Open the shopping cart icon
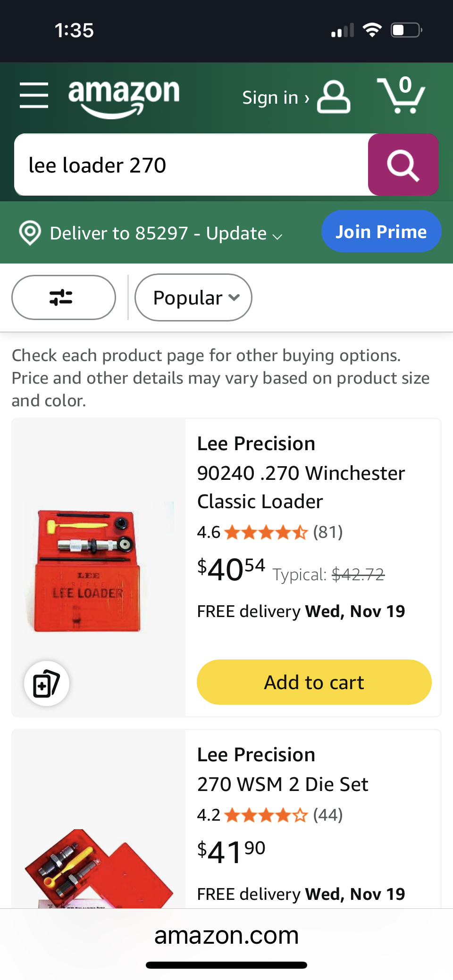The width and height of the screenshot is (453, 980). point(401,96)
